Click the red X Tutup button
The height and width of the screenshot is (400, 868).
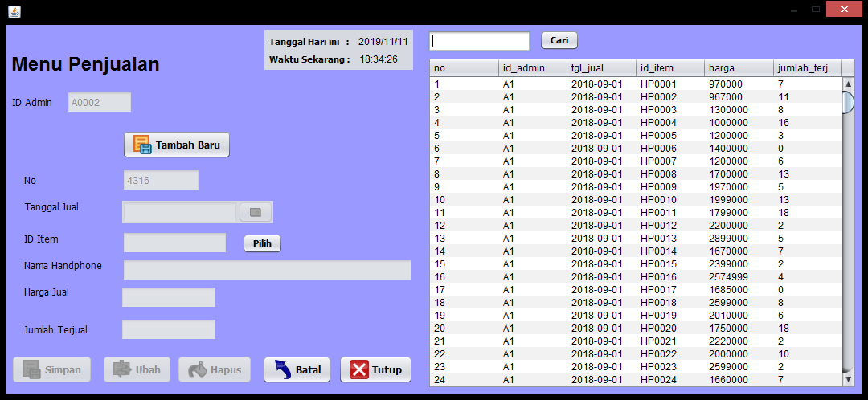[375, 369]
